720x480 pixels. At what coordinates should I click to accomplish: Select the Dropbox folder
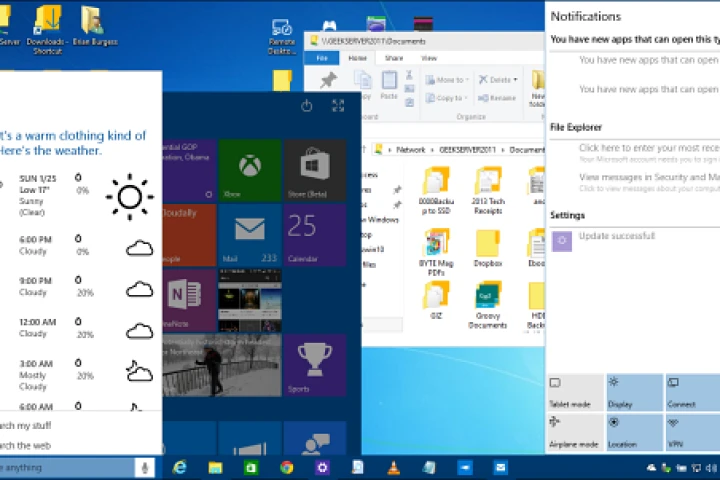click(x=488, y=249)
